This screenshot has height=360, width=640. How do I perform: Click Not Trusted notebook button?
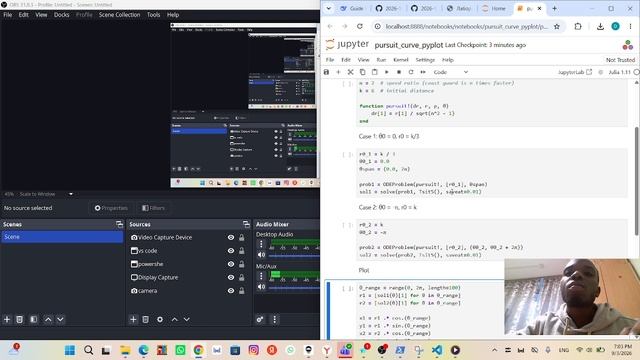[620, 60]
